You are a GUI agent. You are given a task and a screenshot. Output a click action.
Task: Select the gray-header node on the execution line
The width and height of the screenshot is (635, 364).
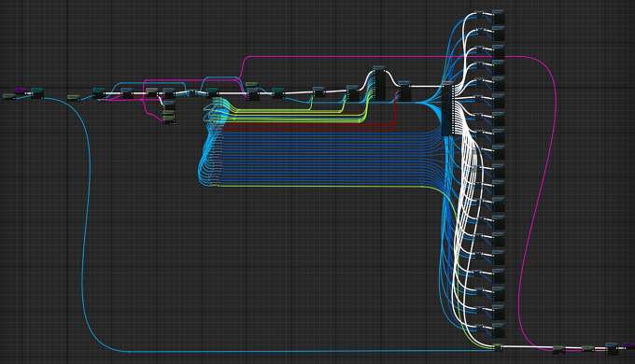click(x=152, y=91)
